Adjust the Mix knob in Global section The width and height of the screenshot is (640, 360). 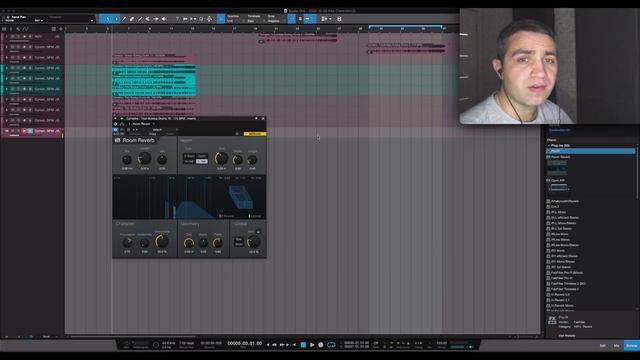253,242
